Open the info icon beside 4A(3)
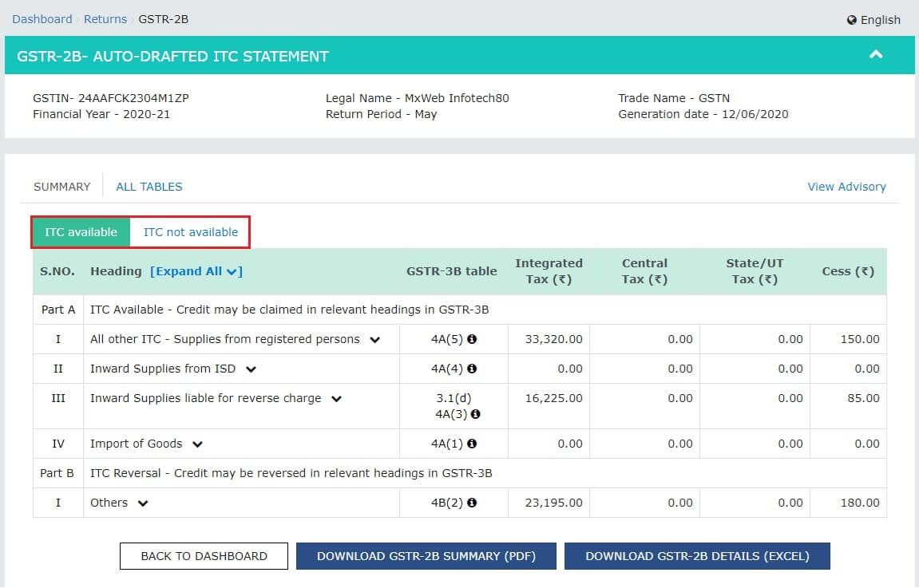Image resolution: width=919 pixels, height=588 pixels. click(475, 414)
